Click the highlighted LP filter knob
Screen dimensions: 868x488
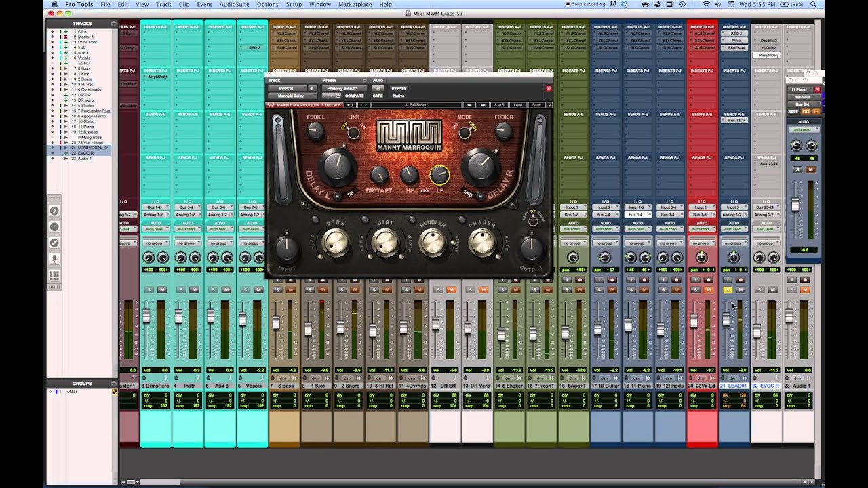(439, 176)
